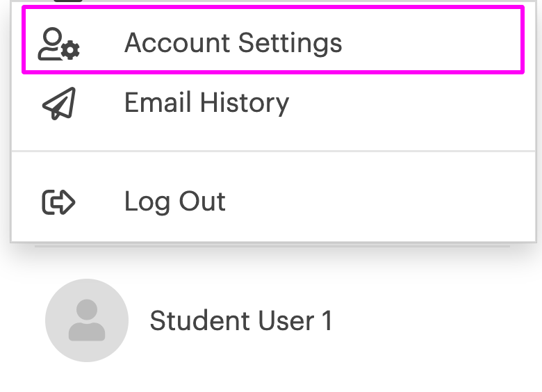Click the Student User 1 avatar
Image resolution: width=542 pixels, height=392 pixels.
tap(87, 320)
